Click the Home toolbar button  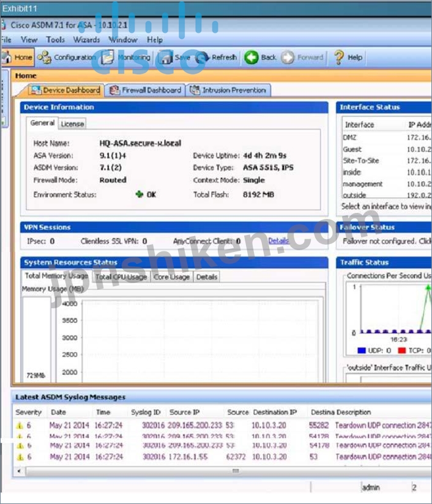(17, 57)
